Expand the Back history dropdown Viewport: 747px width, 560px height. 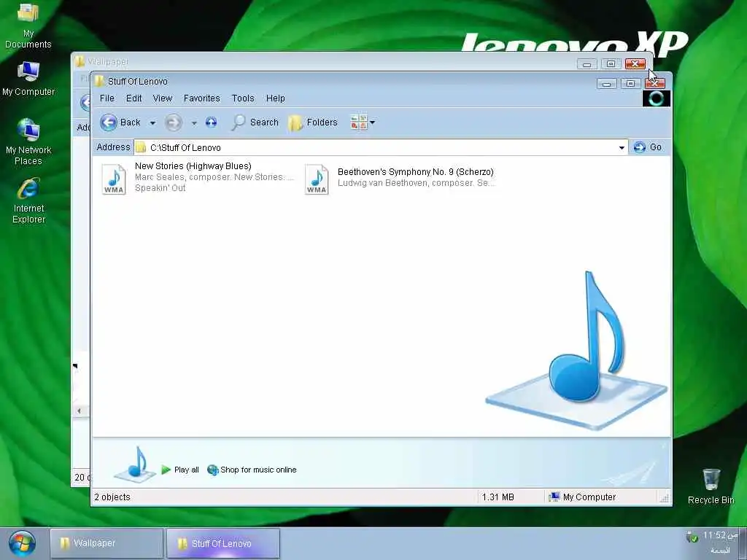[x=152, y=122]
